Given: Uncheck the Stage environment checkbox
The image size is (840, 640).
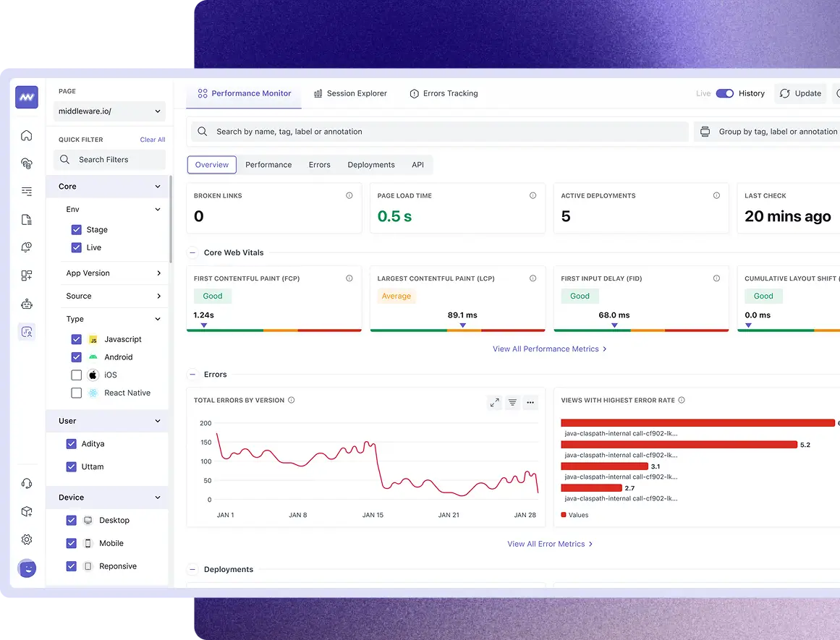Looking at the screenshot, I should pyautogui.click(x=77, y=230).
